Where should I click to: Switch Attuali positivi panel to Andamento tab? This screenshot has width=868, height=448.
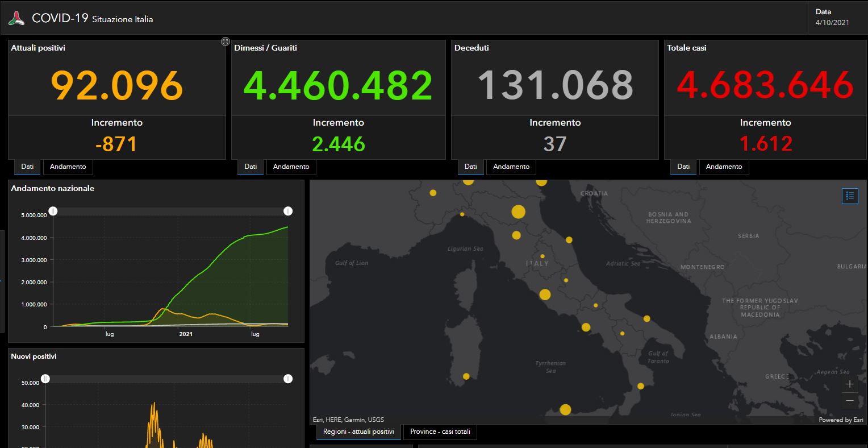(68, 167)
